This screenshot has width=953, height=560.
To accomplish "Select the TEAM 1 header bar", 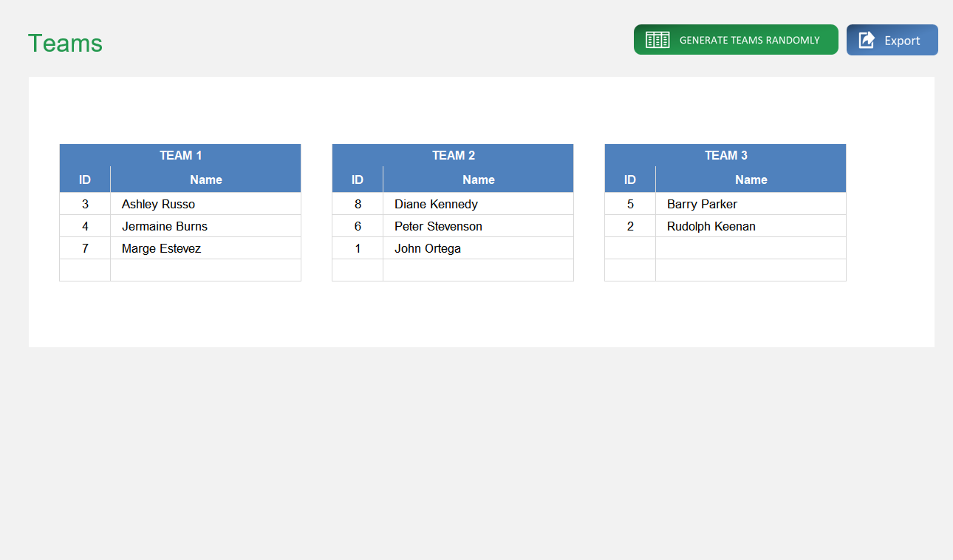I will 180,155.
